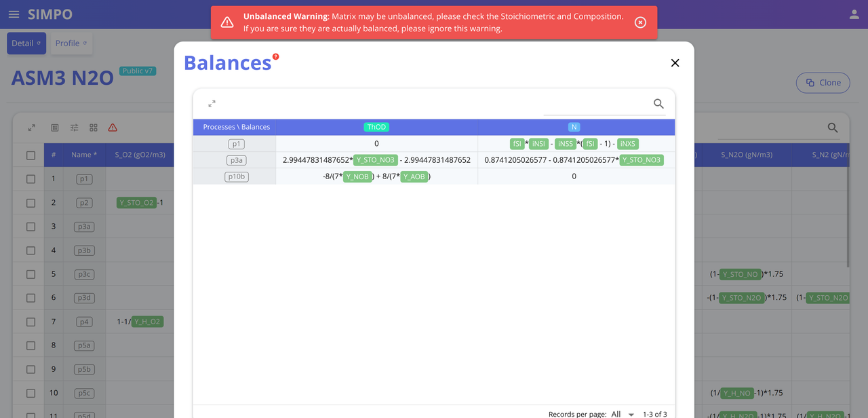Click Public v7 badge
The width and height of the screenshot is (868, 418).
[x=138, y=71]
